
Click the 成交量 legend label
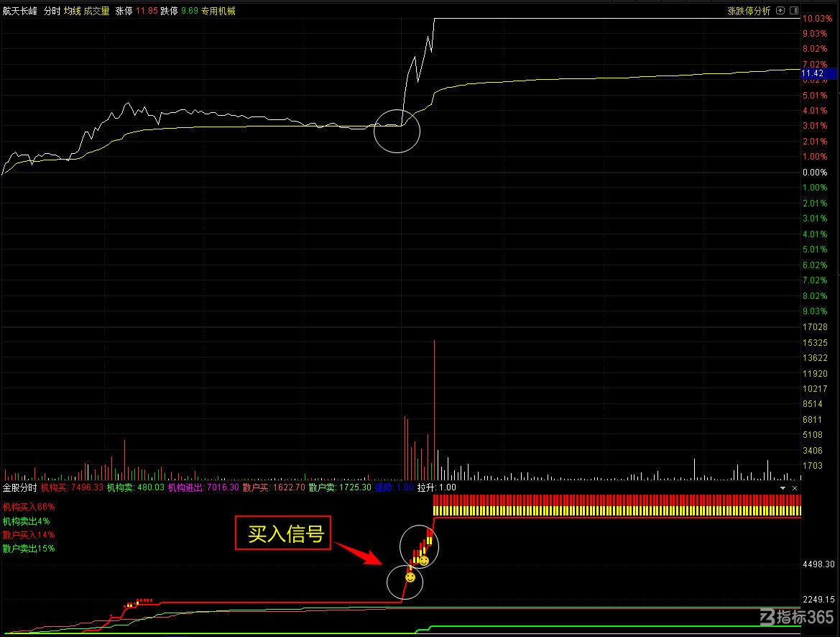tap(97, 11)
